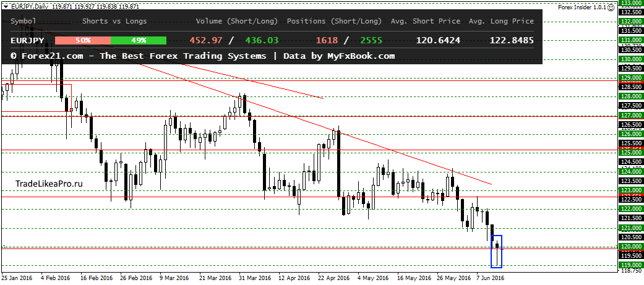Click the green 120.000 price axis label

point(630,247)
